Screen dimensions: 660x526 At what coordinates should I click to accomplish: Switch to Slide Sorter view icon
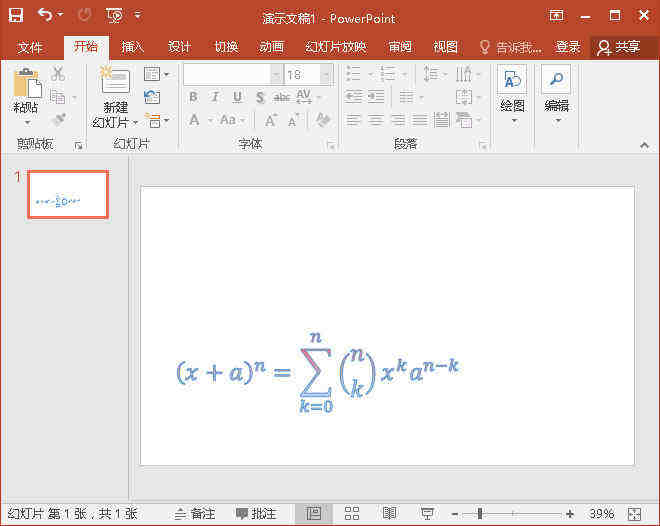coord(352,514)
